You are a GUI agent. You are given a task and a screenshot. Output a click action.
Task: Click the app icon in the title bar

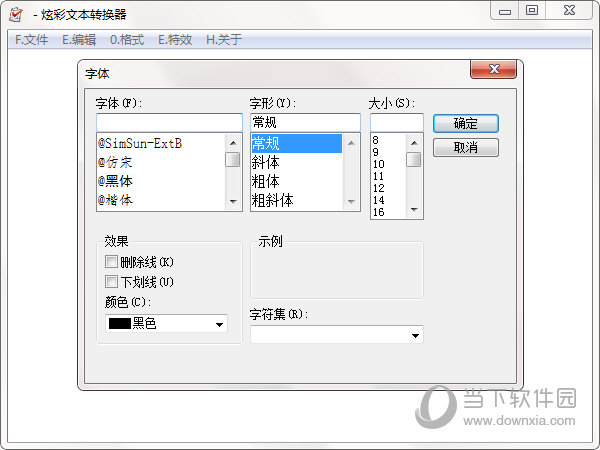(16, 15)
